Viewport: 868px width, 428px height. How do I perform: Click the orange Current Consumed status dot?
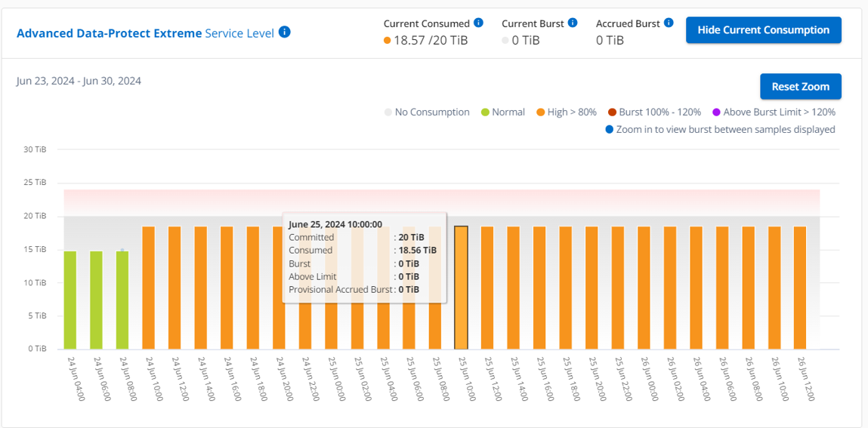(388, 41)
